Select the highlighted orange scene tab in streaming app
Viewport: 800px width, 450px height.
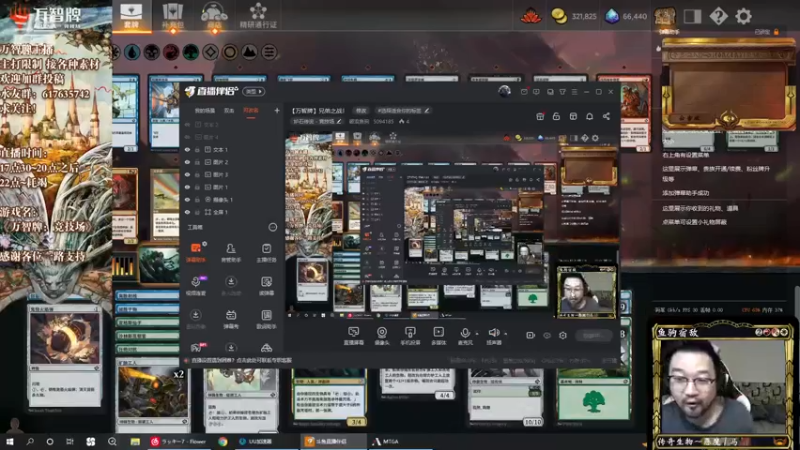click(251, 111)
